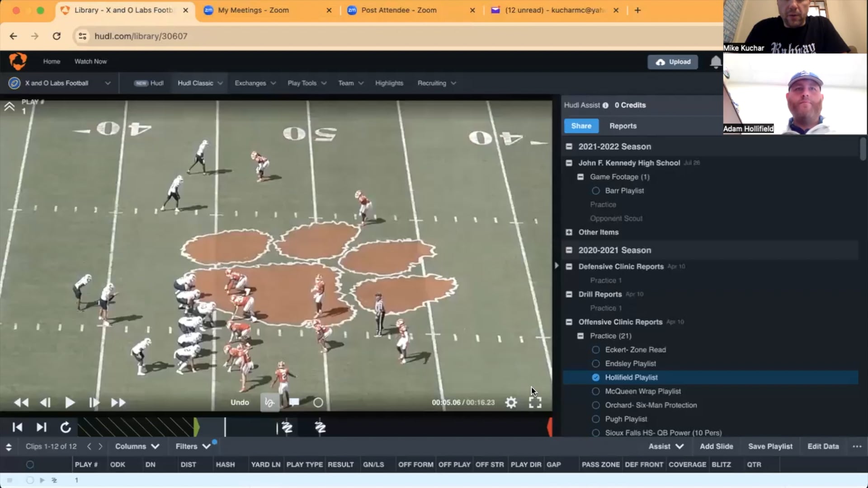
Task: Collapse Game Footage (1) folder
Action: [580, 177]
